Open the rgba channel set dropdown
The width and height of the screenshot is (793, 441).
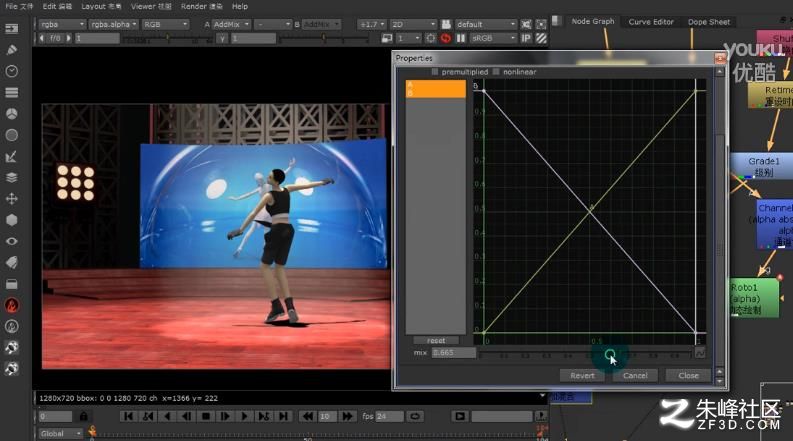62,24
